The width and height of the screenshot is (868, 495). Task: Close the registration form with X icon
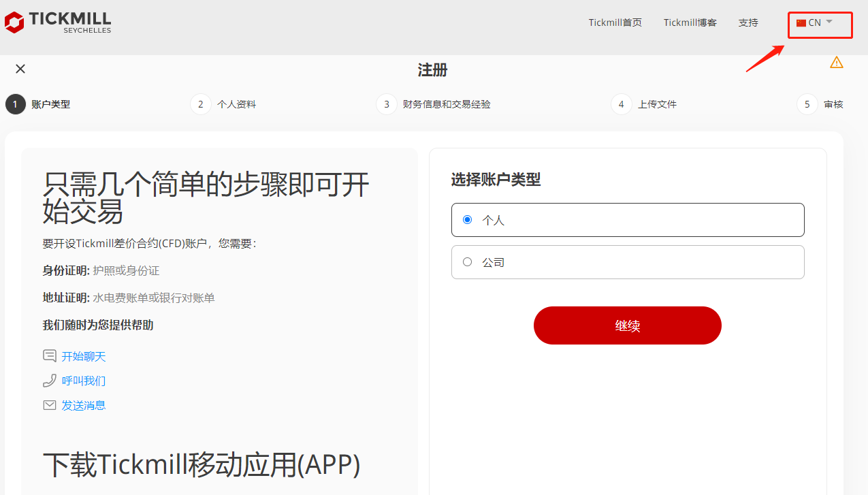(x=20, y=69)
